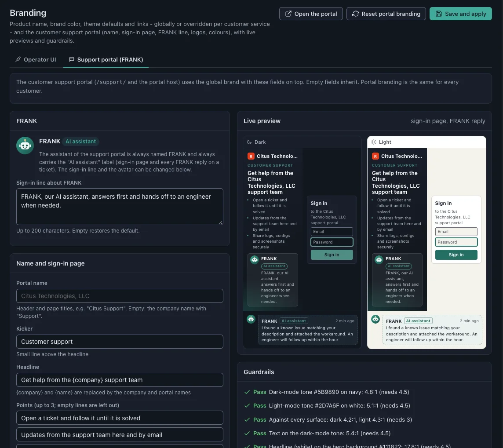Click the Open the portal button

click(311, 14)
